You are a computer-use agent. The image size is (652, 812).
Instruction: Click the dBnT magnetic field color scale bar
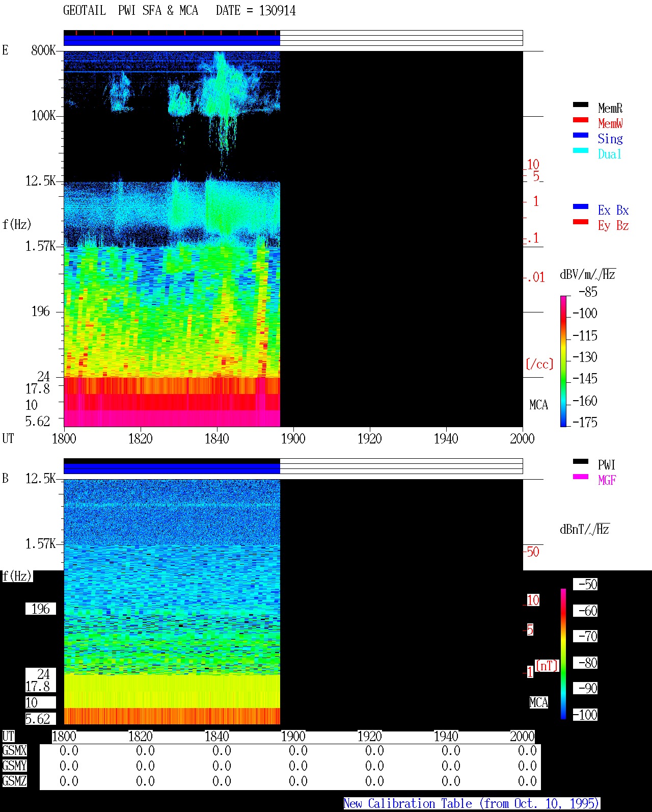pos(563,653)
